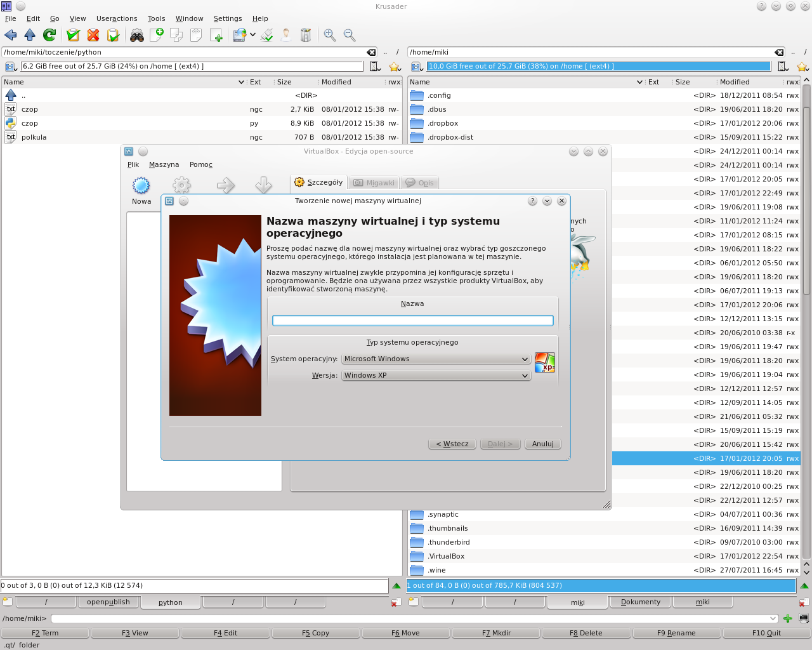Reload the panel with green refresh icon

pos(49,35)
